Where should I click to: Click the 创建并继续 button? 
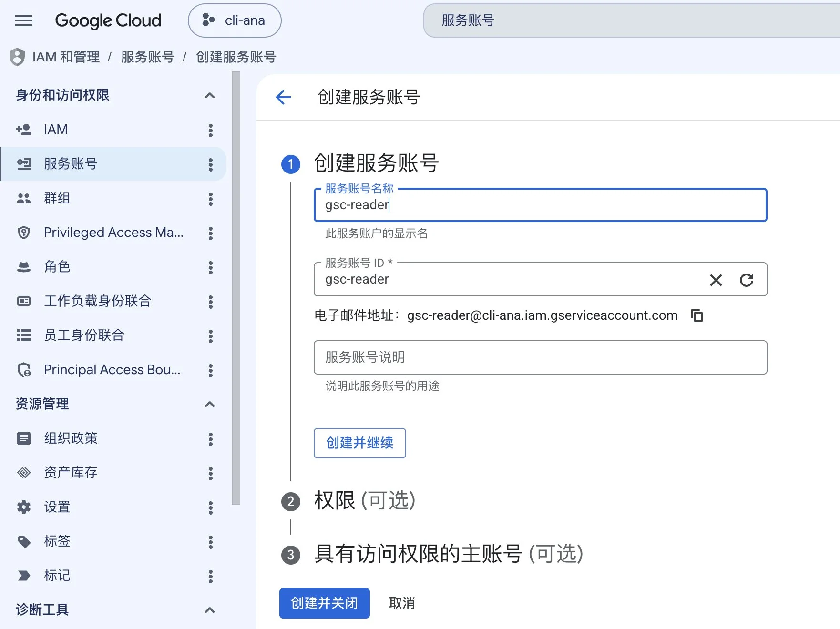click(x=360, y=443)
